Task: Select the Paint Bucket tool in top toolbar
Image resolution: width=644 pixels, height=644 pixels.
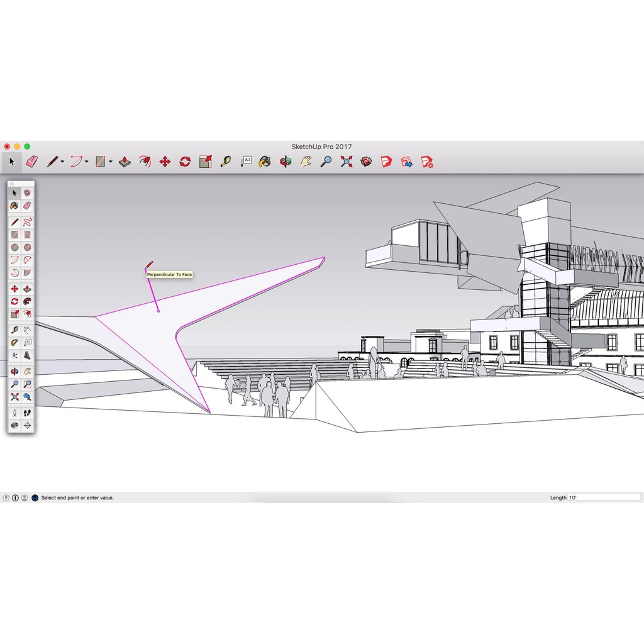Action: coord(265,162)
